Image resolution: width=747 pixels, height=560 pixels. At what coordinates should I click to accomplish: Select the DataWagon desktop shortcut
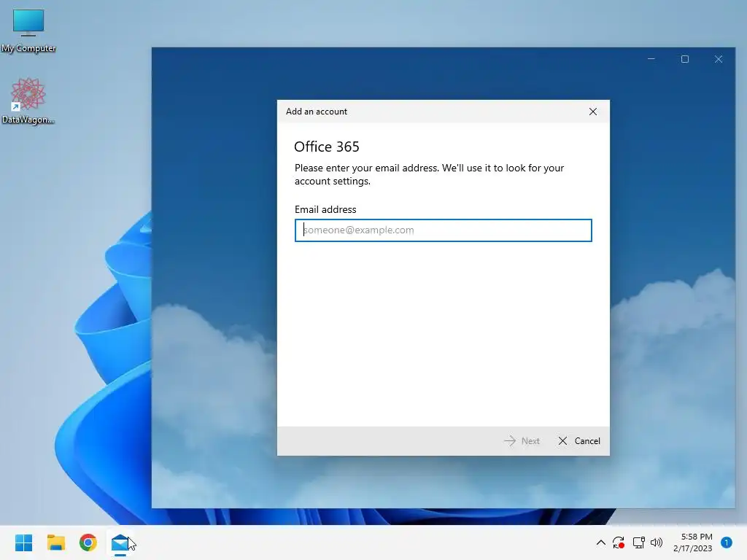point(28,101)
